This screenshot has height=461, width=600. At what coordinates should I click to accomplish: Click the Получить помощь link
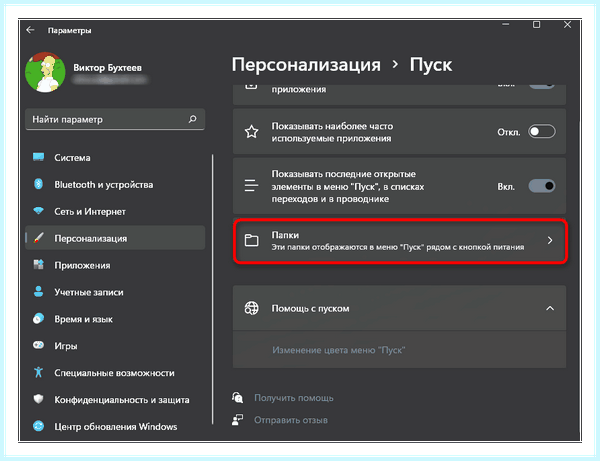pos(293,398)
